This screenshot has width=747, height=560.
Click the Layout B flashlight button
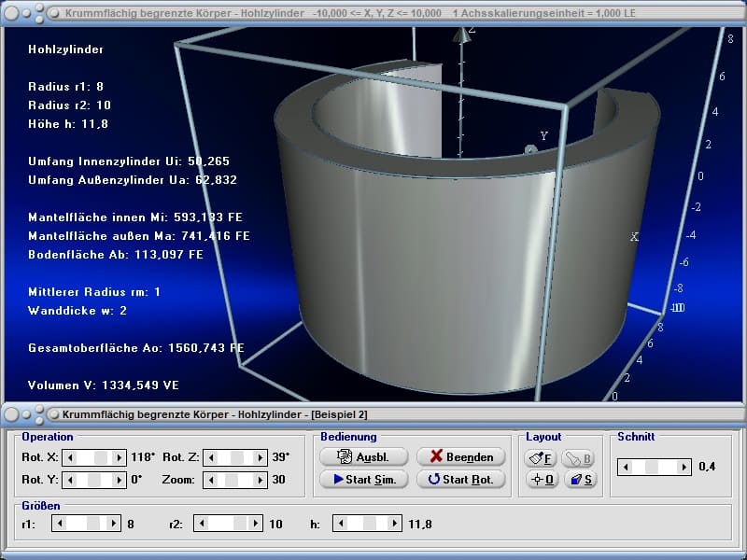(x=578, y=458)
